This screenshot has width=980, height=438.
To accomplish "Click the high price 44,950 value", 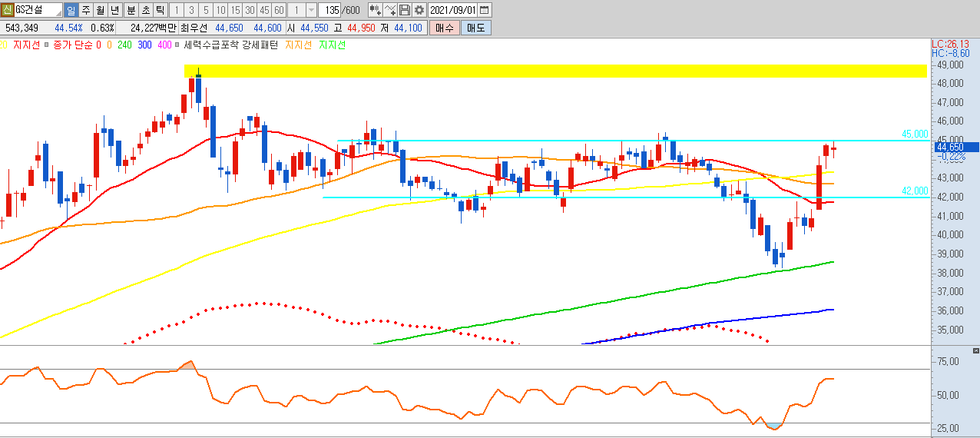I will pyautogui.click(x=361, y=28).
